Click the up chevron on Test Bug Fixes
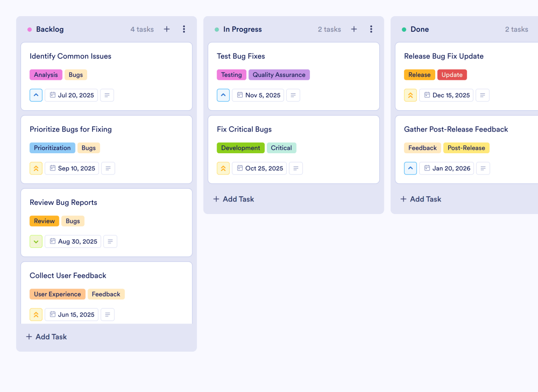538x392 pixels. [223, 95]
